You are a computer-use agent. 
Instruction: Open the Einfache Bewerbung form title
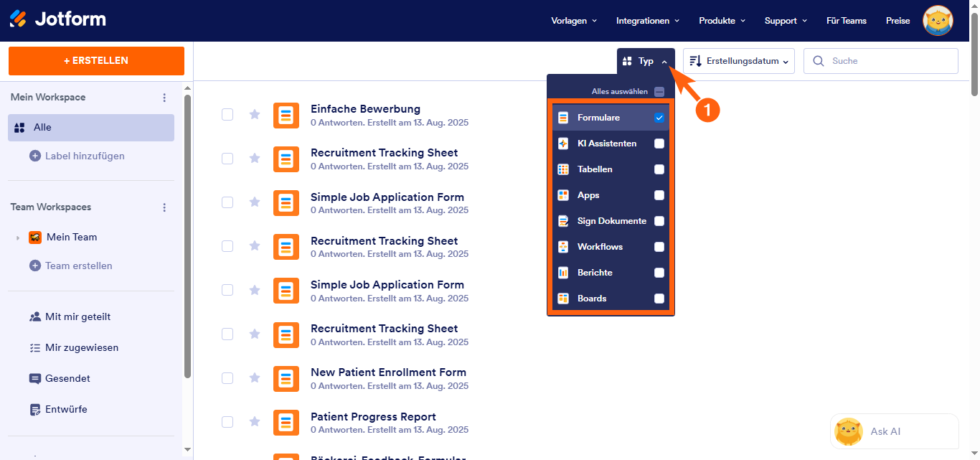tap(365, 109)
